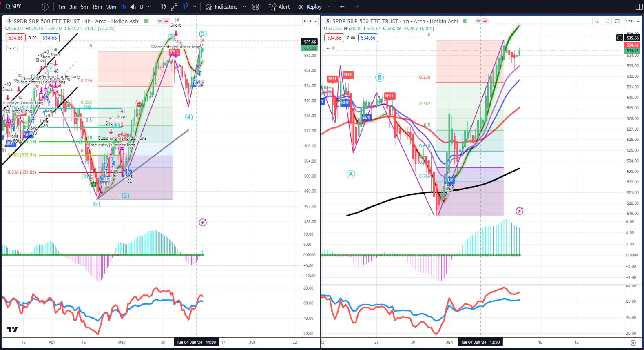Create a new Alert
644x350 pixels.
(279, 7)
